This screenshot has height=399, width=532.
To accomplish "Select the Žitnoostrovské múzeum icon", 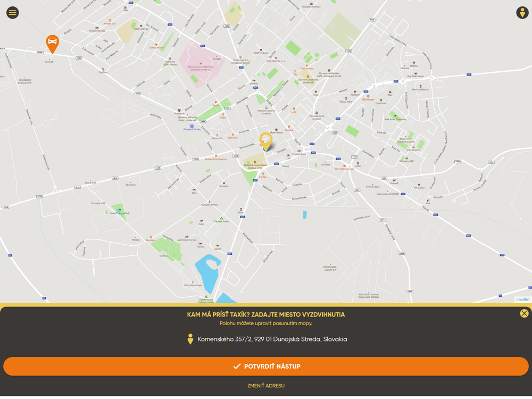I will (317, 113).
